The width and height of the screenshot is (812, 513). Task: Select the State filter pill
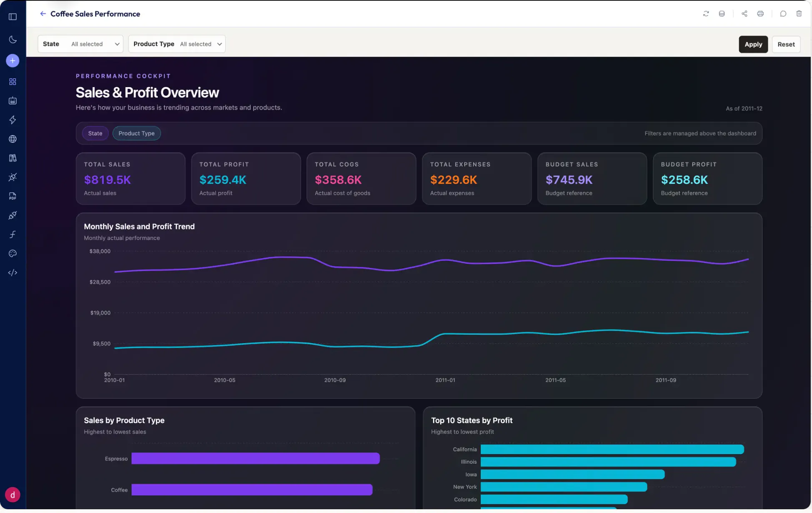95,134
